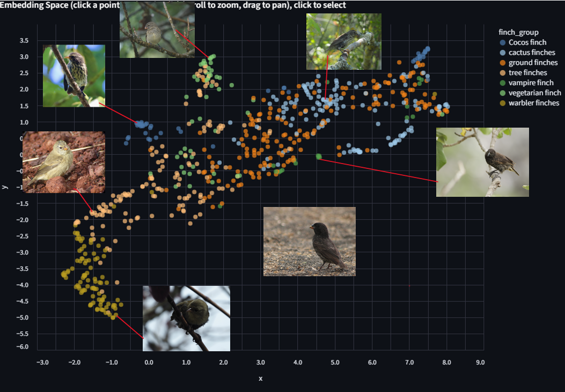
Task: Click the tree finches legend label
Action: (527, 73)
